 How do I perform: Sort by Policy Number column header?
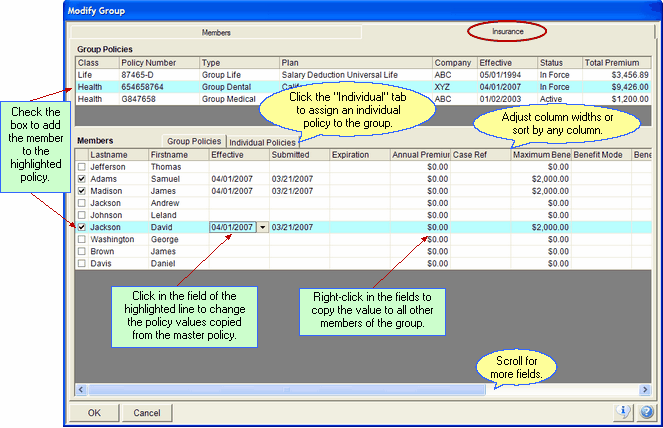point(159,63)
